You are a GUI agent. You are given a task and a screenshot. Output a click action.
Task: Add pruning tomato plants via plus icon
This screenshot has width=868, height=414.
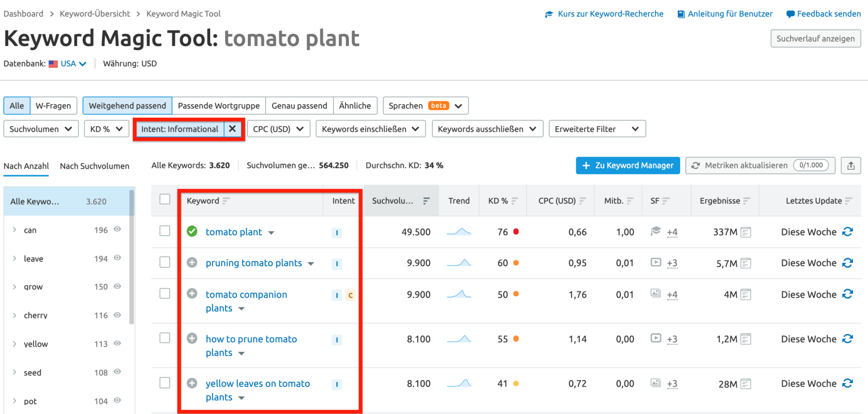(192, 262)
